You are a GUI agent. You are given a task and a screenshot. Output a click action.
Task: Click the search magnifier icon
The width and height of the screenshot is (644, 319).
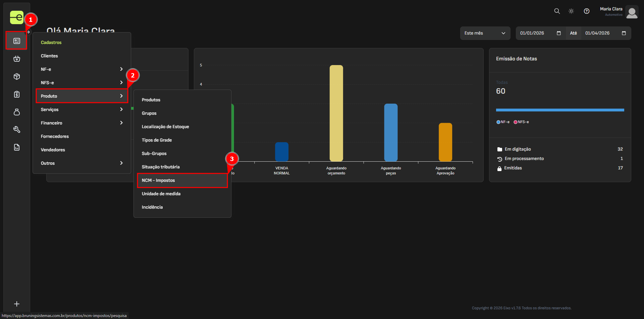[557, 11]
